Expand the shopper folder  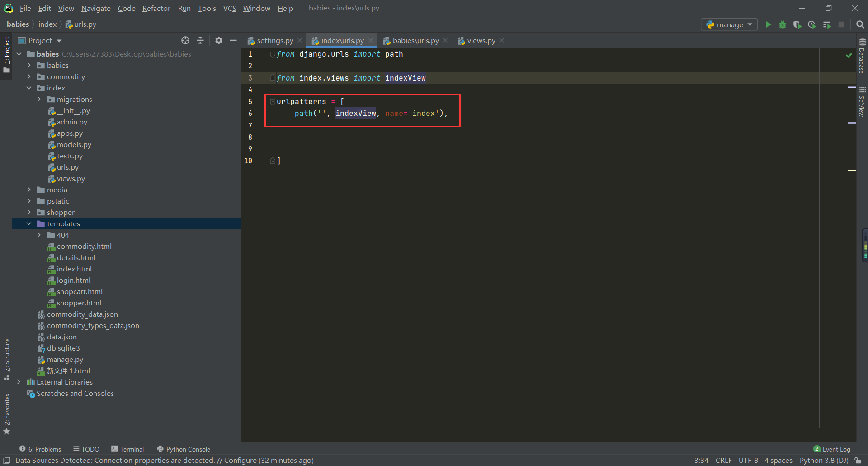coord(29,212)
